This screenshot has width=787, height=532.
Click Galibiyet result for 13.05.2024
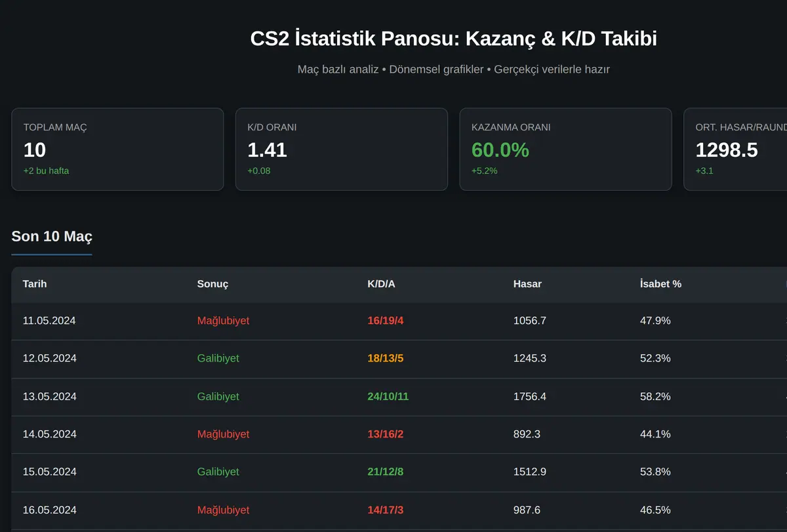click(x=218, y=397)
